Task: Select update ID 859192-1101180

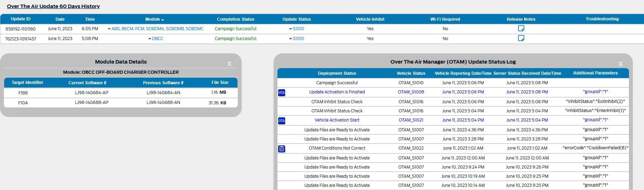Action: (20, 29)
